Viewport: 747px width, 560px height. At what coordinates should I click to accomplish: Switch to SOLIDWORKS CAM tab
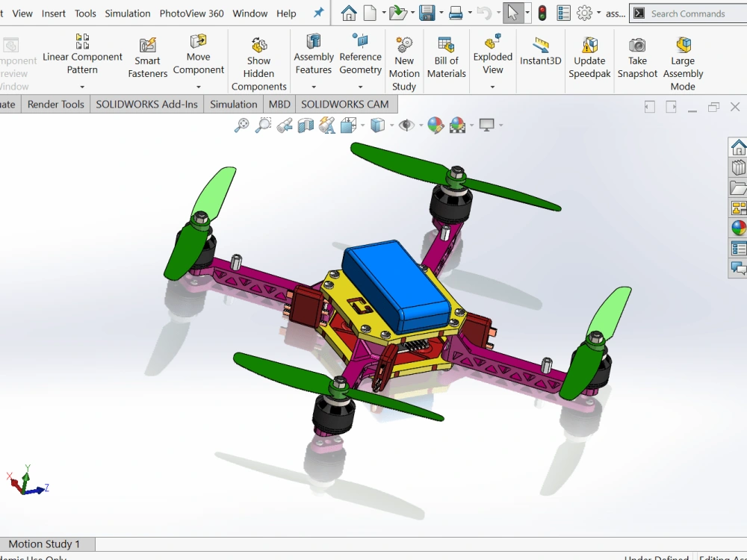(x=345, y=105)
